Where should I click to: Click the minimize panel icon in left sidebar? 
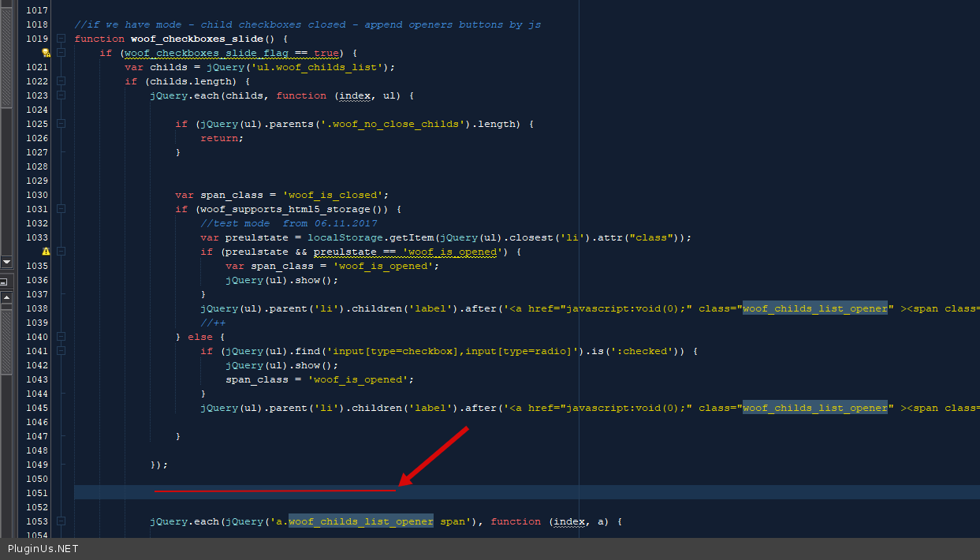point(4,282)
